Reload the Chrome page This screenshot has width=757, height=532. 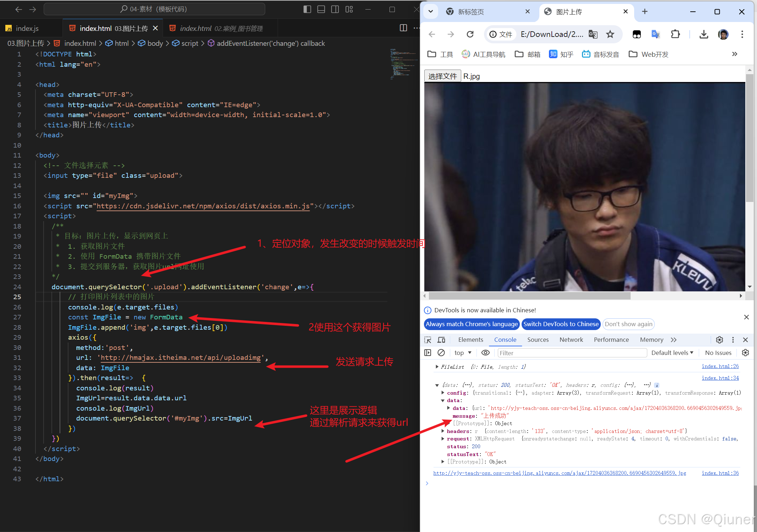pos(470,34)
